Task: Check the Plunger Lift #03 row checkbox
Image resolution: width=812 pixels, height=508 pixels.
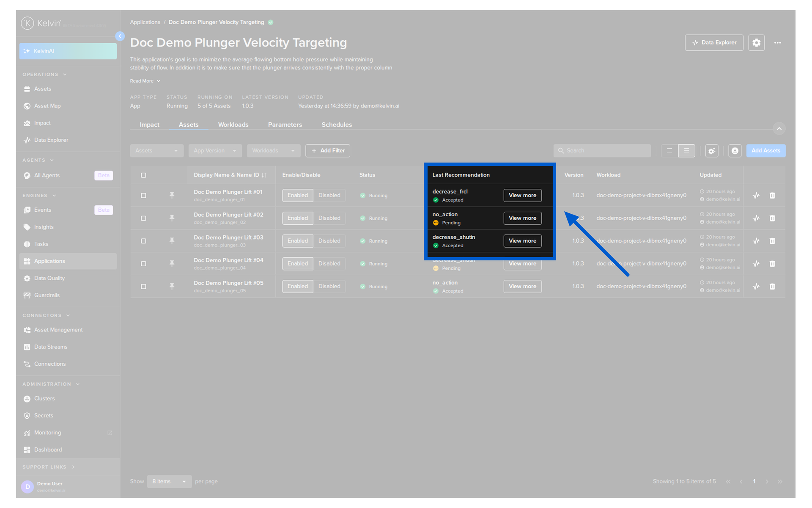Action: click(143, 241)
